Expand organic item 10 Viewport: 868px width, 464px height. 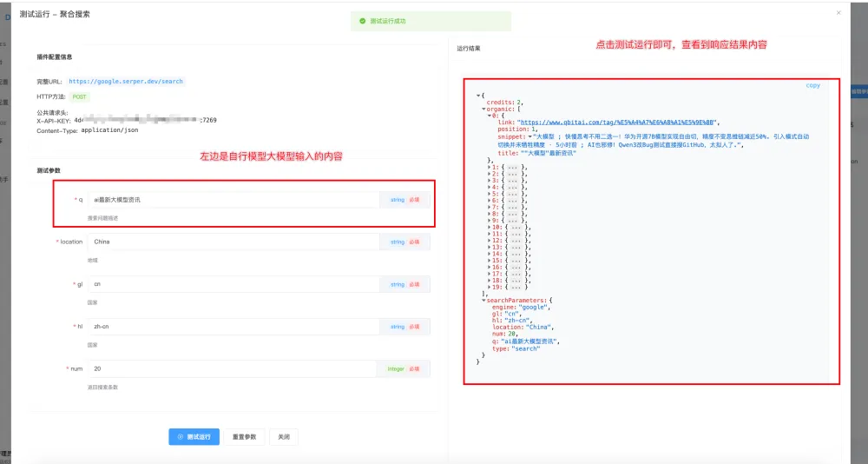click(x=490, y=228)
